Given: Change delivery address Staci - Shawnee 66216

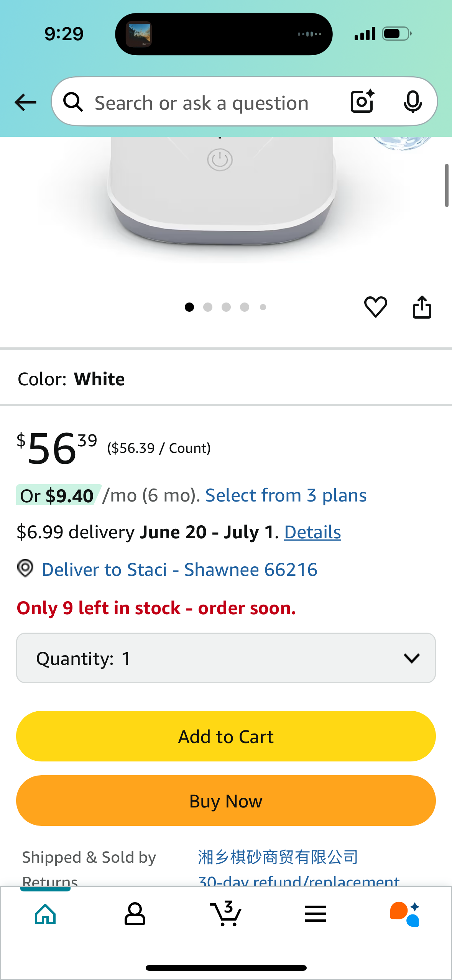Looking at the screenshot, I should click(x=179, y=570).
